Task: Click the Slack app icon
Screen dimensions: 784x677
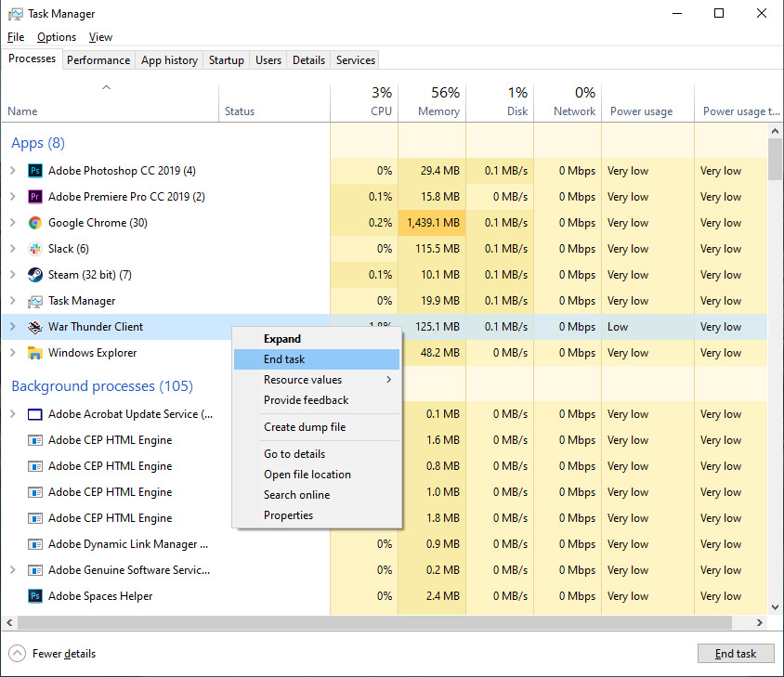Action: click(35, 249)
